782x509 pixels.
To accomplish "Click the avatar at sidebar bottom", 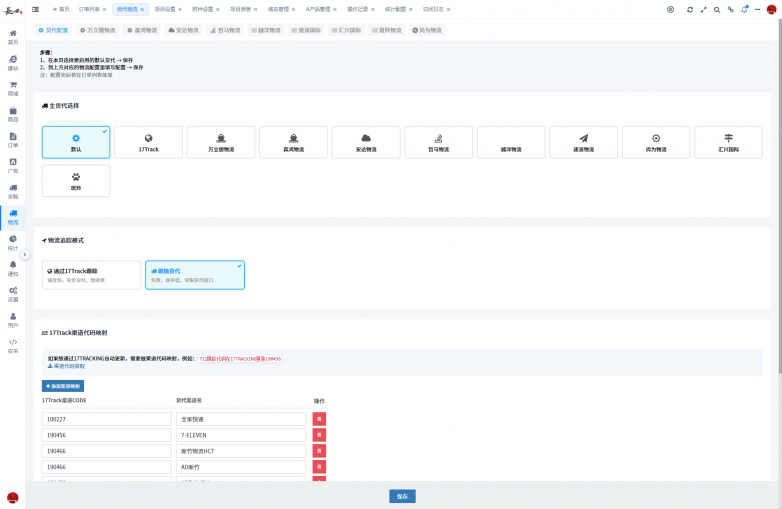I will click(x=12, y=497).
